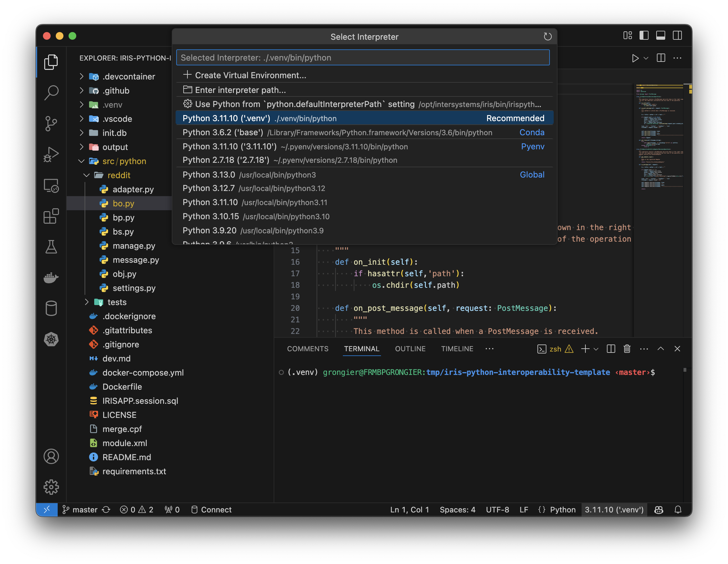Open the new terminal profile dropdown

(x=596, y=349)
